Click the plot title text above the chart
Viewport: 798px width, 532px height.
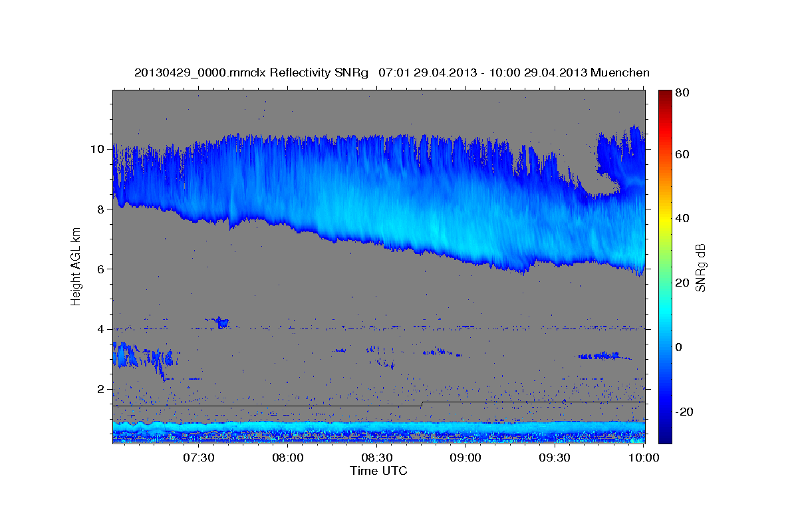tap(392, 72)
